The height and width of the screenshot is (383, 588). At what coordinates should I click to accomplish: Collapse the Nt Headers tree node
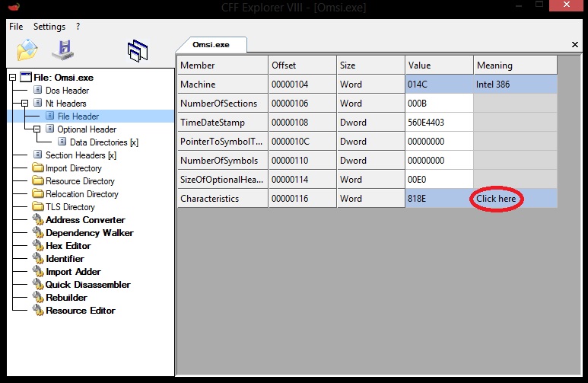tap(26, 104)
